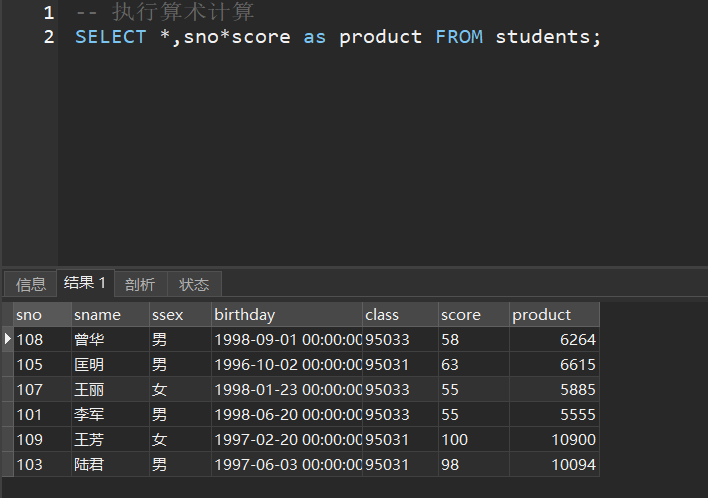Click the birthday cell starting 1996-10-02
Viewport: 708px width, 498px height.
[x=287, y=365]
